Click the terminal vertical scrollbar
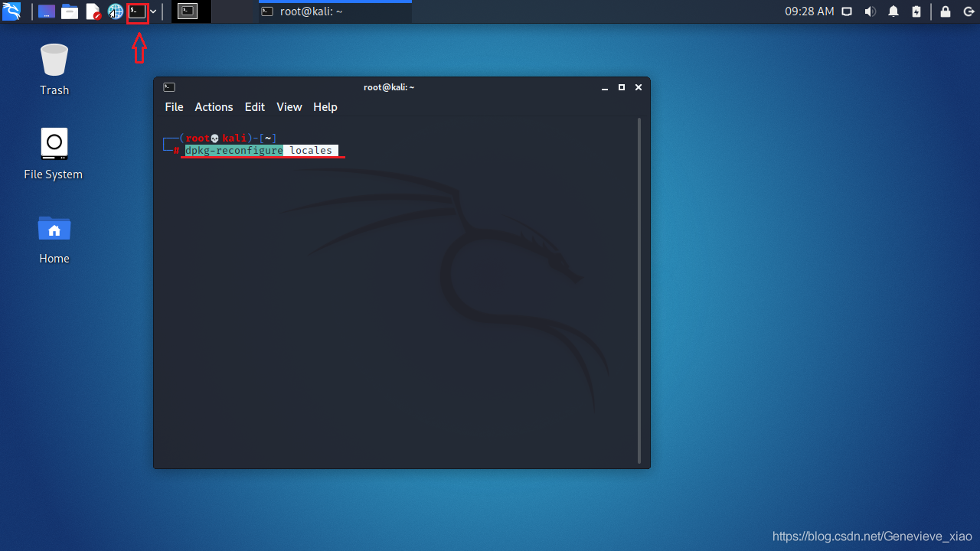This screenshot has height=551, width=980. pyautogui.click(x=640, y=291)
